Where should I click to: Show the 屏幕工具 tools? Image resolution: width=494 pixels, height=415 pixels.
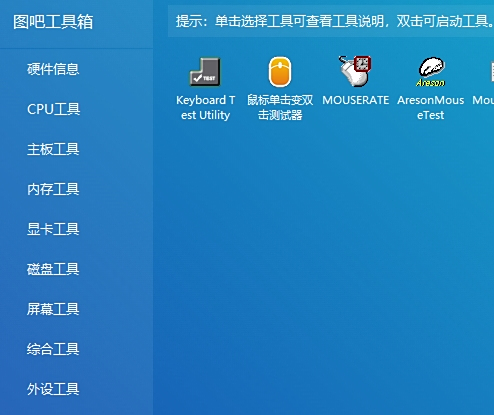53,309
